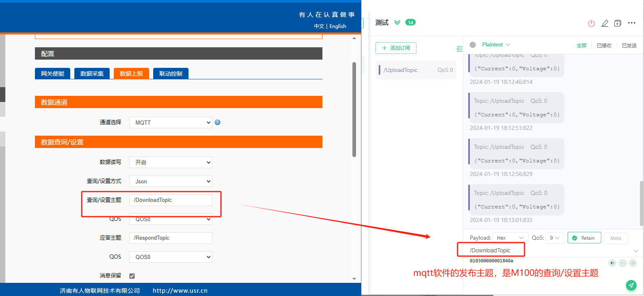Click the config page vertical scrollbar thumb
Image resolution: width=644 pixels, height=296 pixels.
[354, 109]
